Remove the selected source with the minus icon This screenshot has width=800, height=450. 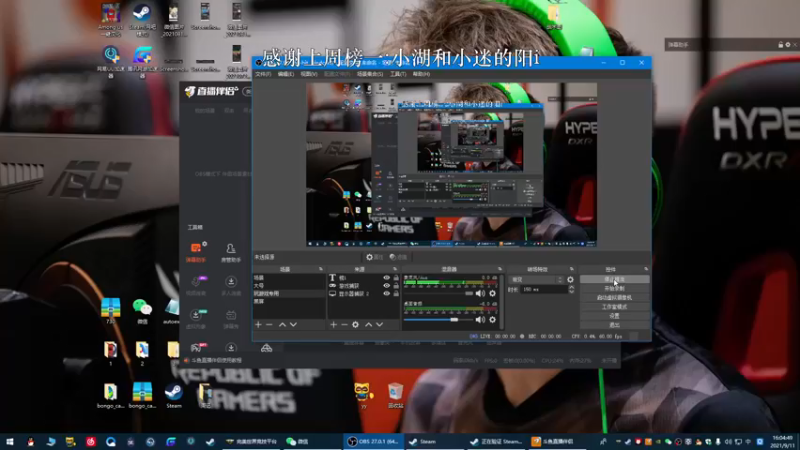coord(344,324)
